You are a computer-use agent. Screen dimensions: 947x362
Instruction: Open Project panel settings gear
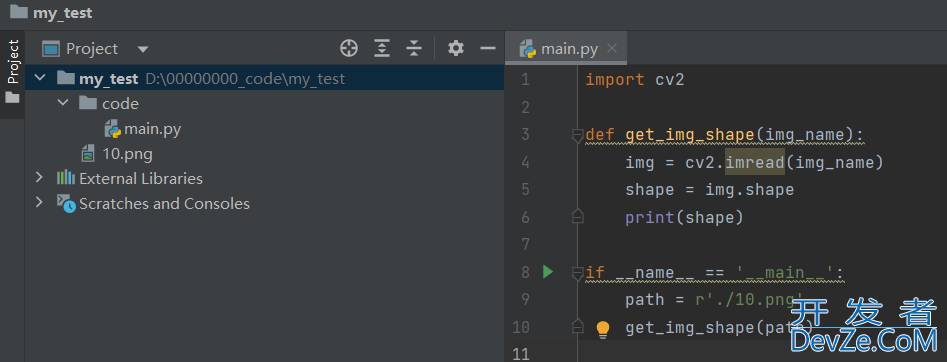(456, 48)
